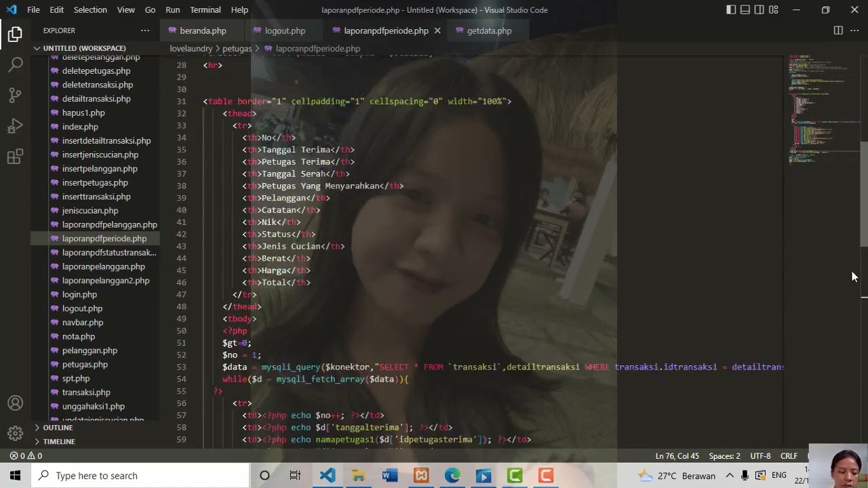Open the Accounts icon in activity bar
868x488 pixels.
click(x=15, y=403)
